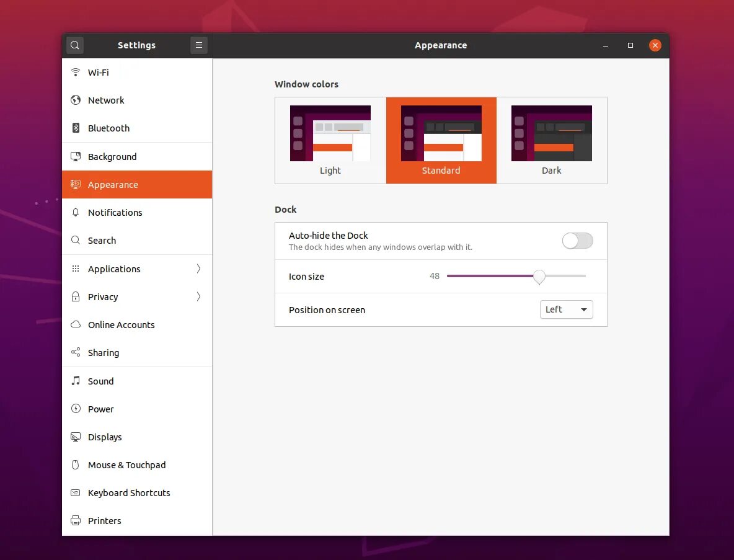Select the Dark window color theme

[x=552, y=141]
